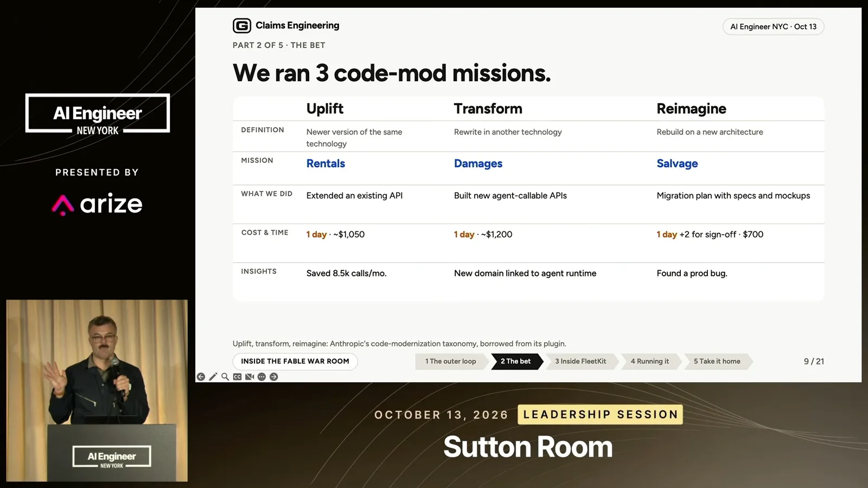Click the Sutton Room title
Viewport: 868px width, 488px height.
[x=528, y=447]
